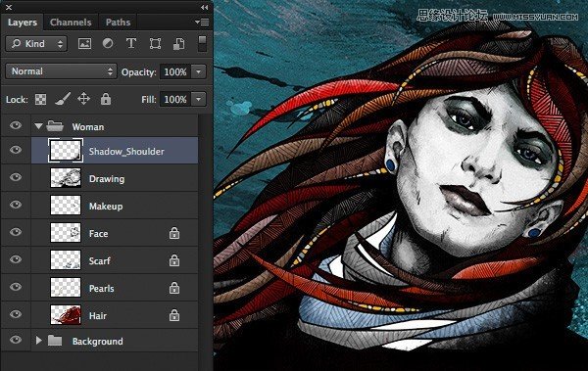This screenshot has width=588, height=371.
Task: Click the Scarf layer name
Action: pos(100,260)
